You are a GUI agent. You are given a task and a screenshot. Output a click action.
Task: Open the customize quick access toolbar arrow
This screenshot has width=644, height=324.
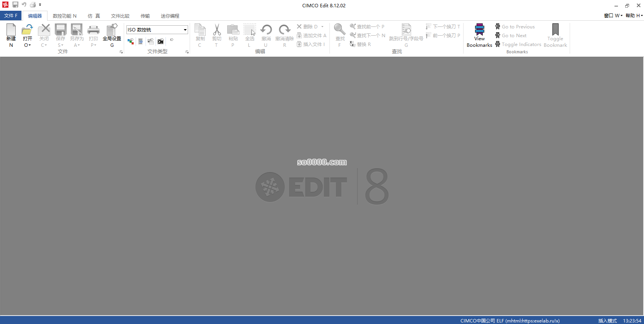click(x=40, y=5)
